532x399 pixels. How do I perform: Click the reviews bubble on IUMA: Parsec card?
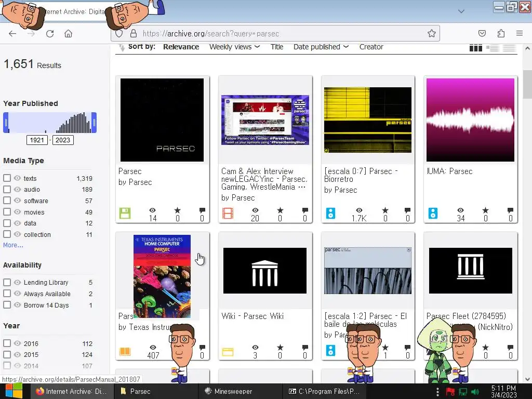point(510,210)
